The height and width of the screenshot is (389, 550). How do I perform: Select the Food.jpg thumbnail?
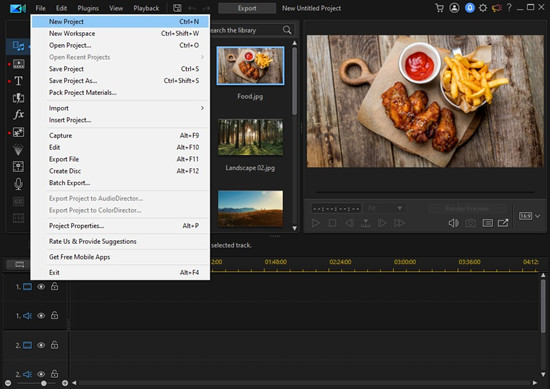tap(250, 66)
